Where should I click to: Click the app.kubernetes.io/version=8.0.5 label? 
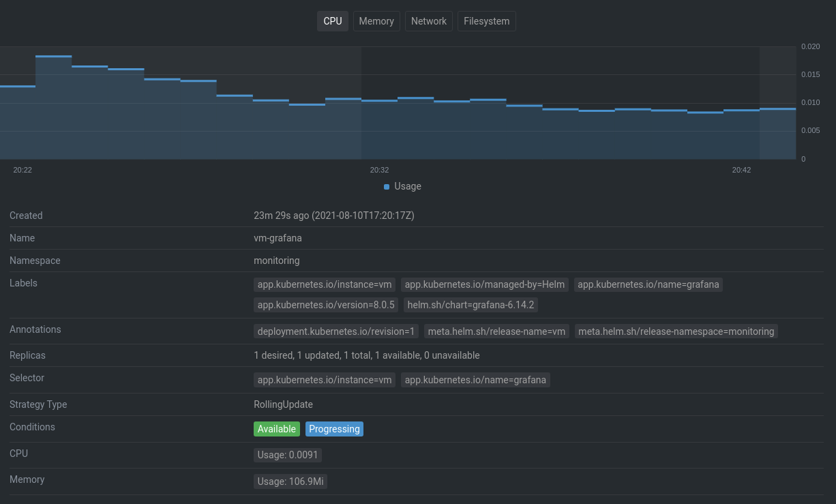point(325,305)
